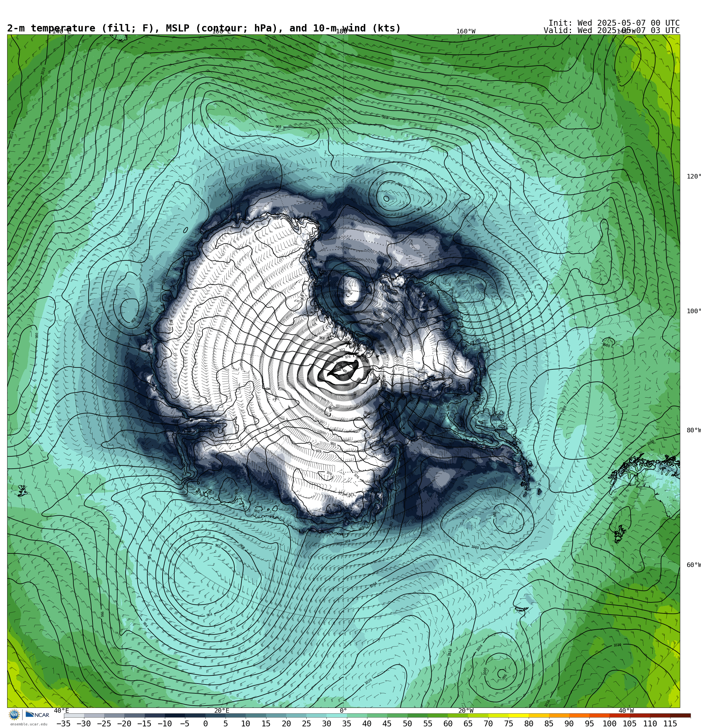
Task: Click the -35 colorbar tick label
Action: (64, 723)
